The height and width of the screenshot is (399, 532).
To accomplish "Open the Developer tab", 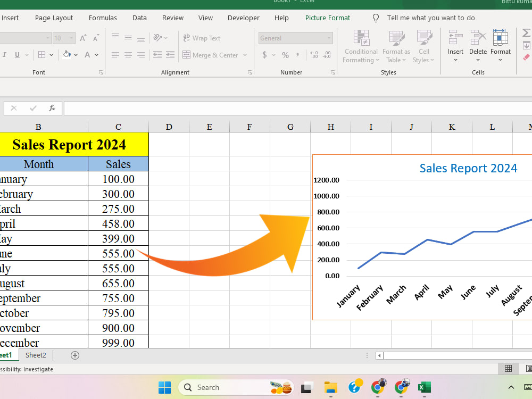I will (x=243, y=18).
